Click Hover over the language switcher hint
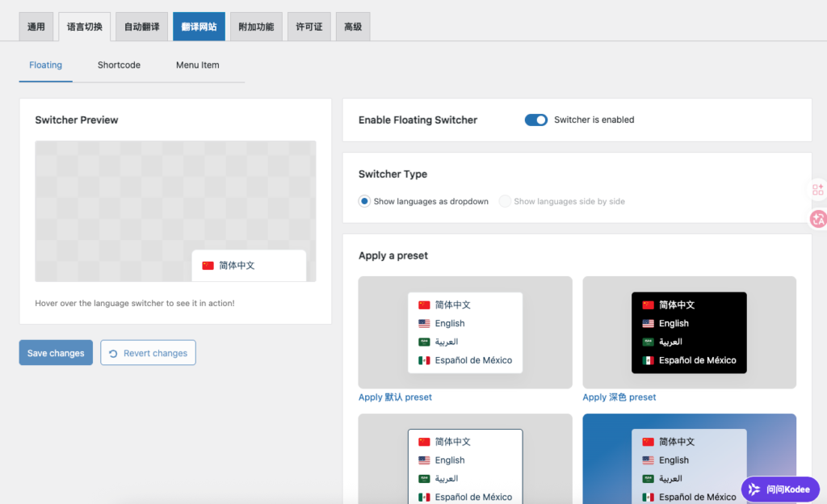827x504 pixels. click(135, 303)
